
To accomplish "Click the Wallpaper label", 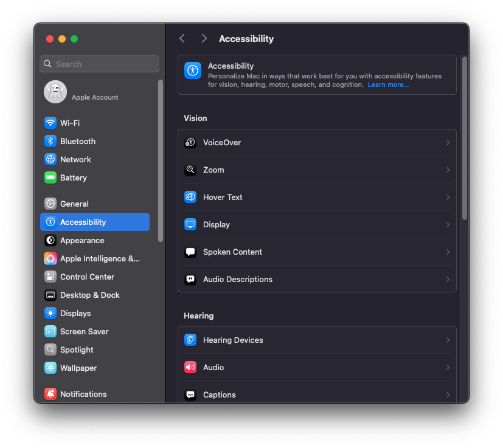I will point(78,368).
